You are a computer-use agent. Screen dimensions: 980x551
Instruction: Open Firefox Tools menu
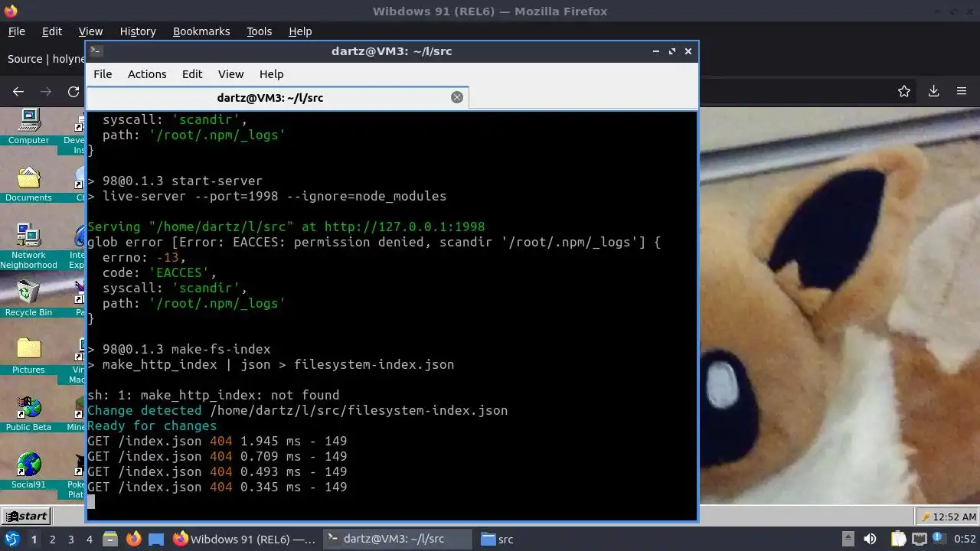click(259, 31)
